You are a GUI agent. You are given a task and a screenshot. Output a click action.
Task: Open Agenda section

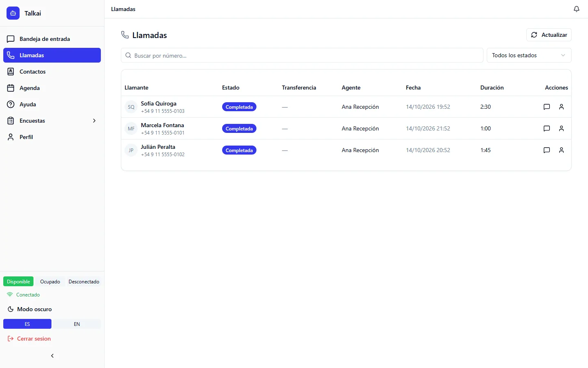[x=52, y=88]
